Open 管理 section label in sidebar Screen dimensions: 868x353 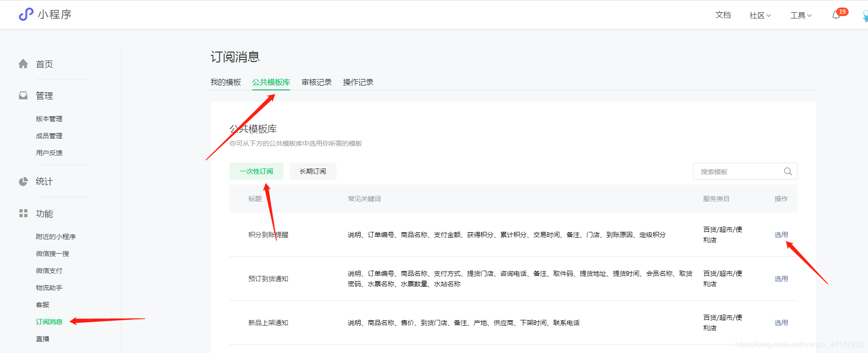pos(44,96)
